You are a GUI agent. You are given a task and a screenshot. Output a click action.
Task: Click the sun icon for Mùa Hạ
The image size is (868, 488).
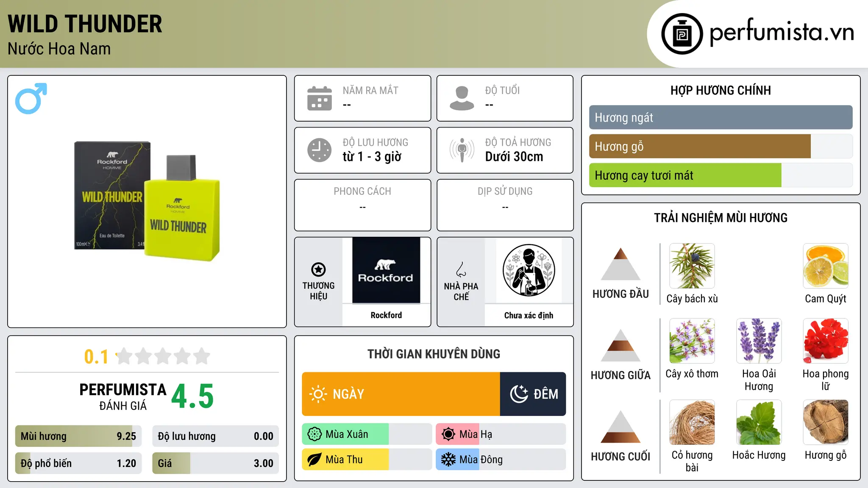(x=448, y=434)
